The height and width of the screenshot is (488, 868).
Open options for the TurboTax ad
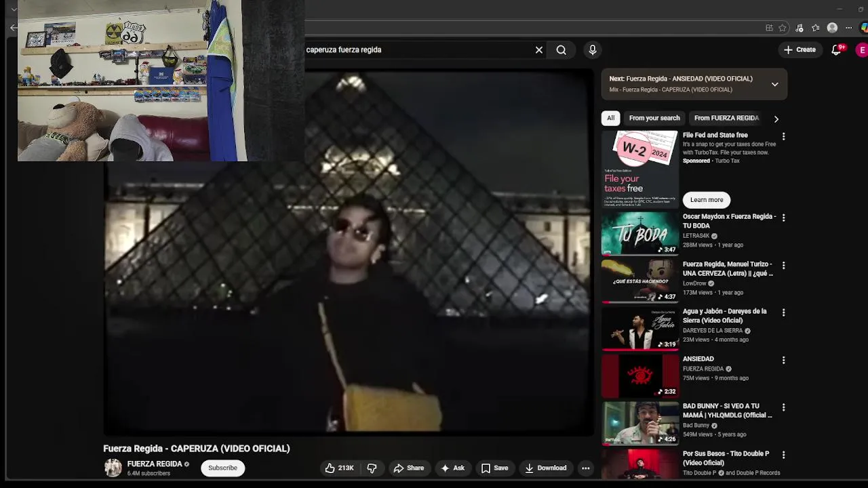(x=783, y=136)
